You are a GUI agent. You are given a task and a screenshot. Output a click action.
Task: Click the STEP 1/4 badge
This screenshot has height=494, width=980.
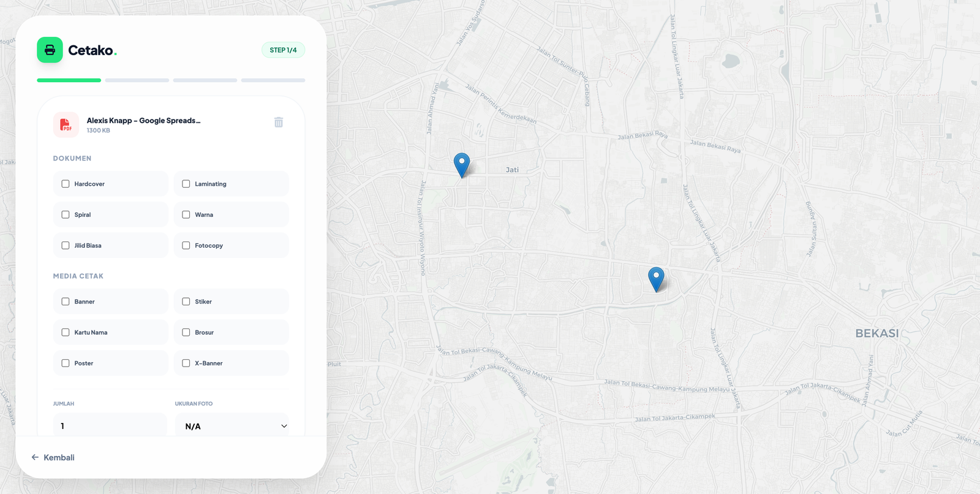click(283, 50)
